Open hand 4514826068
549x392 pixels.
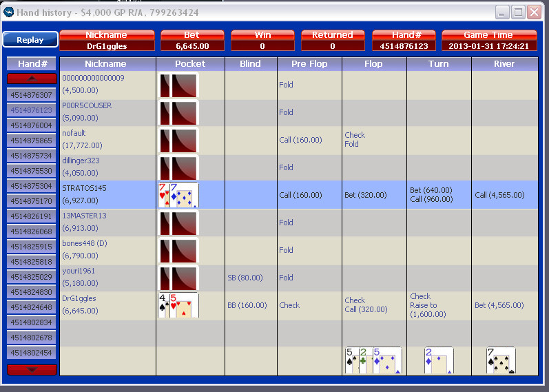(x=32, y=231)
